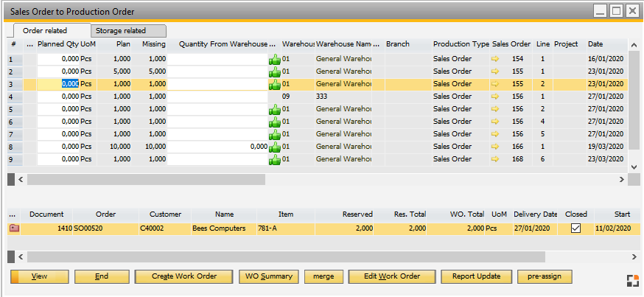Click the yellow link arrow for sales order 168
Image resolution: width=644 pixels, height=297 pixels.
tap(495, 159)
